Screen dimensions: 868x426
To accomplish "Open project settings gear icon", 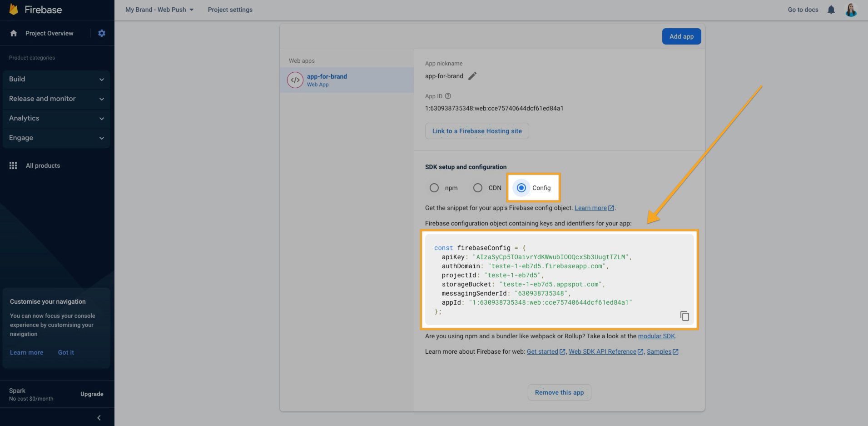I will coord(102,33).
